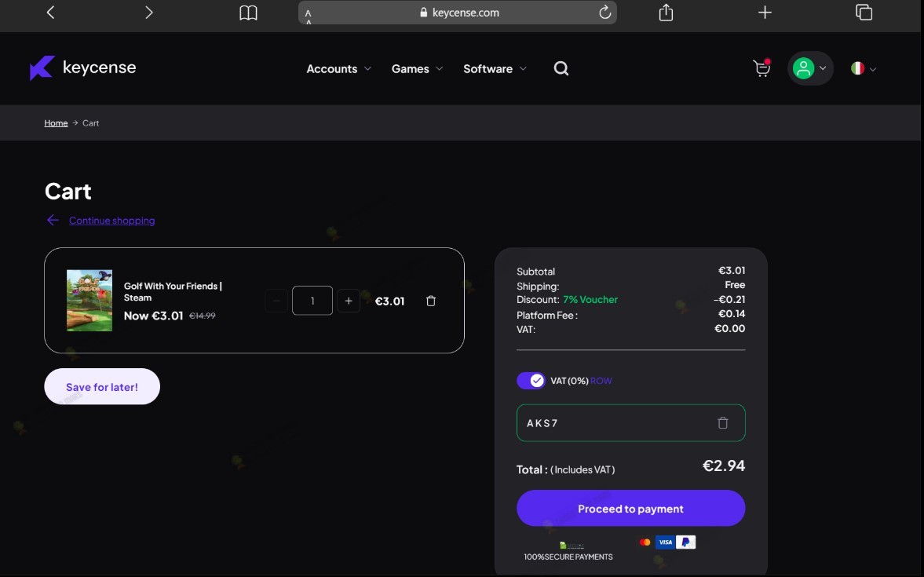Screen dimensions: 924x577
Task: Click the secure payments badge icon
Action: (x=572, y=545)
